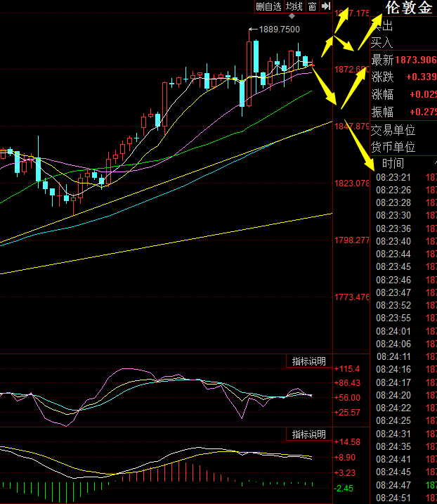This screenshot has height=504, width=437.
Task: Select the 08:24:25 tick row
Action: coord(406,420)
